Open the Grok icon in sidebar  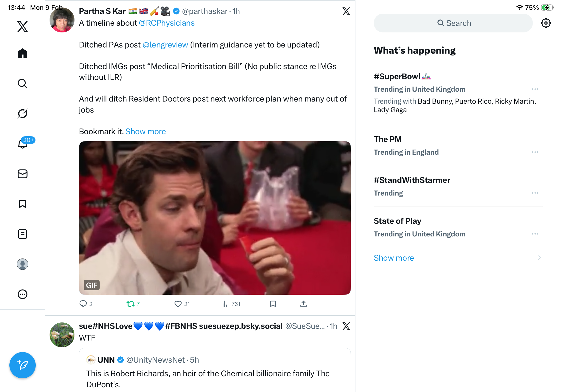(23, 114)
